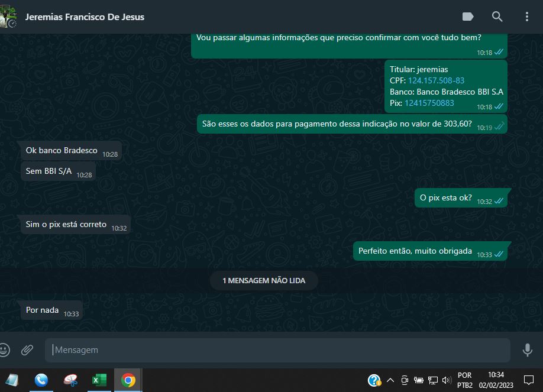Screen dimensions: 543x392
Task: Open the Windows notification center
Action: 528,380
